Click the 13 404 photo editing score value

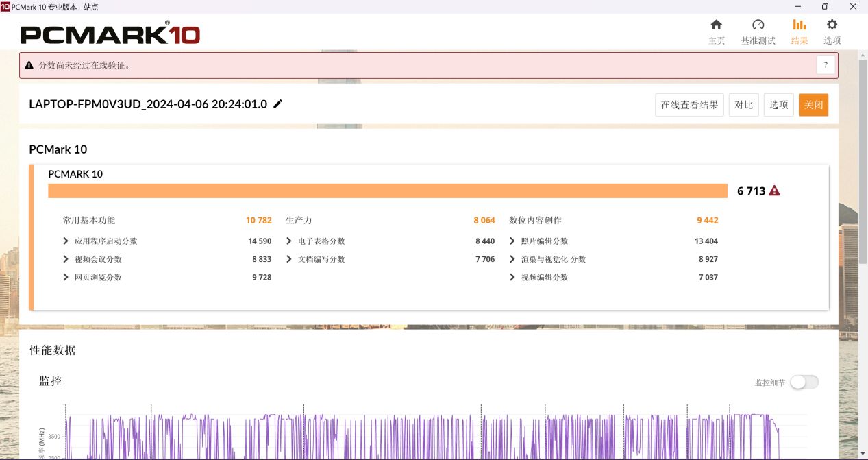tap(706, 241)
